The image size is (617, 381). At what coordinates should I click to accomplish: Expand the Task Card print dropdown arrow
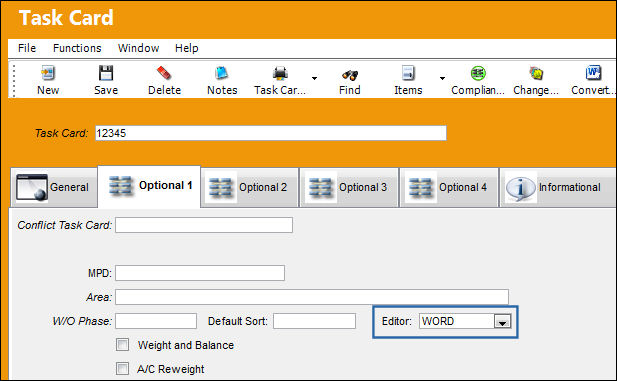(x=314, y=78)
